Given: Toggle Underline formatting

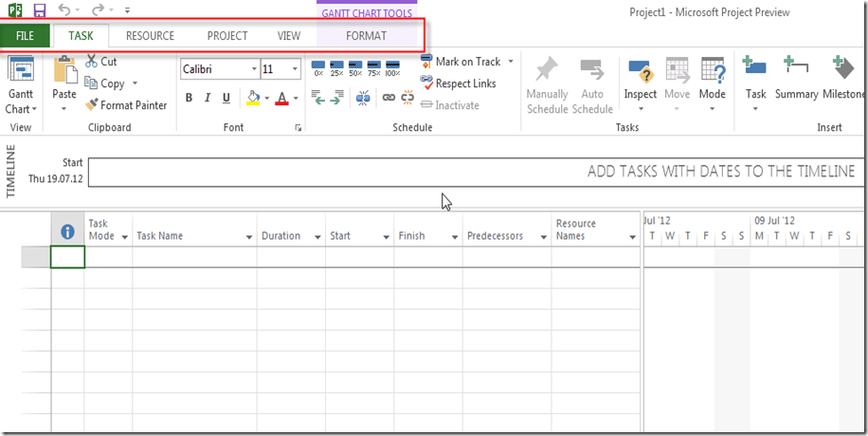Looking at the screenshot, I should 226,98.
